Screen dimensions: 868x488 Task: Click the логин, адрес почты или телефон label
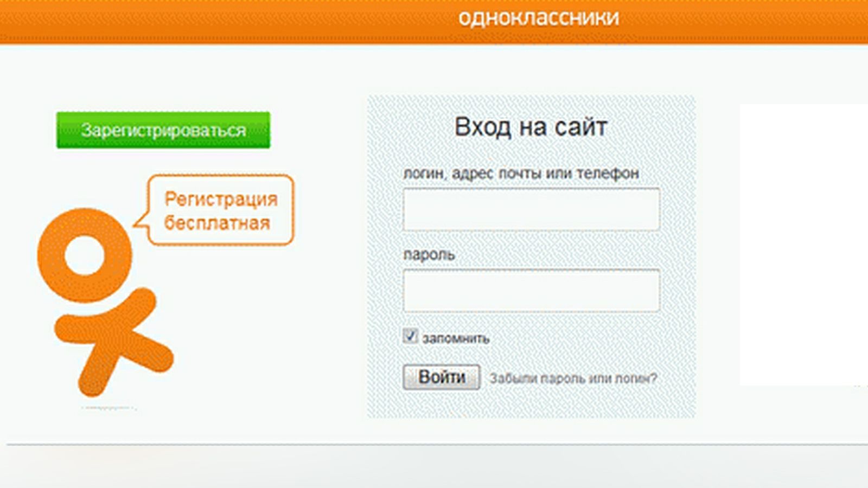(x=521, y=174)
